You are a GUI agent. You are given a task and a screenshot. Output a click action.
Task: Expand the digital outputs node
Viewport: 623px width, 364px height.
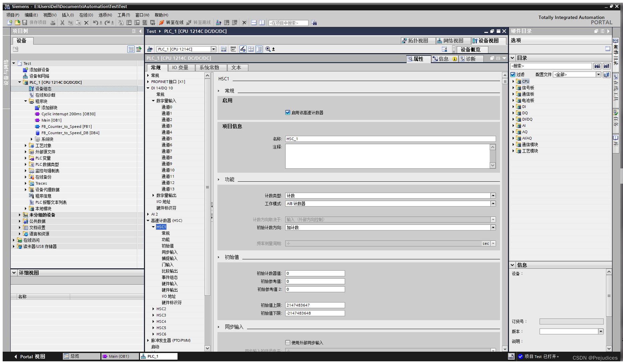coord(153,195)
